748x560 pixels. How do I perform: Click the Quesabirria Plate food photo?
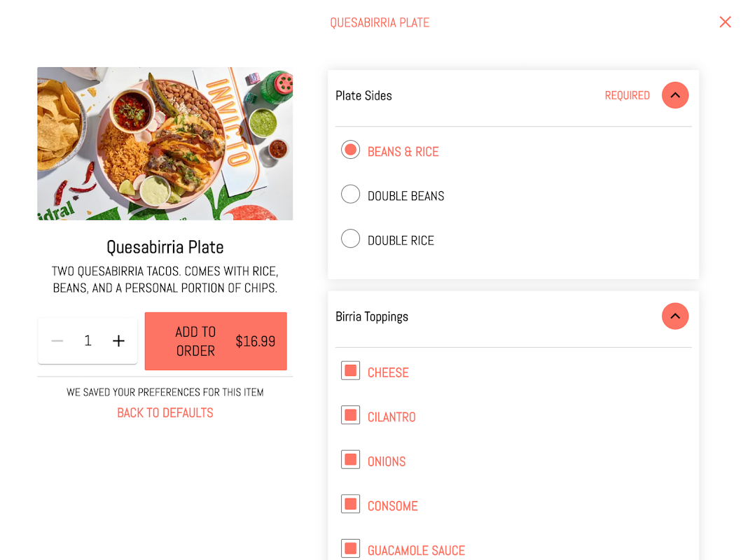pyautogui.click(x=165, y=143)
